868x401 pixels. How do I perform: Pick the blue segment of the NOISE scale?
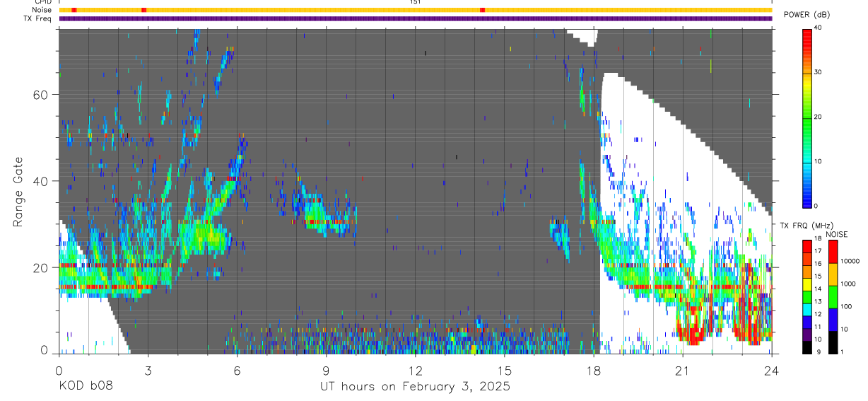point(833,319)
